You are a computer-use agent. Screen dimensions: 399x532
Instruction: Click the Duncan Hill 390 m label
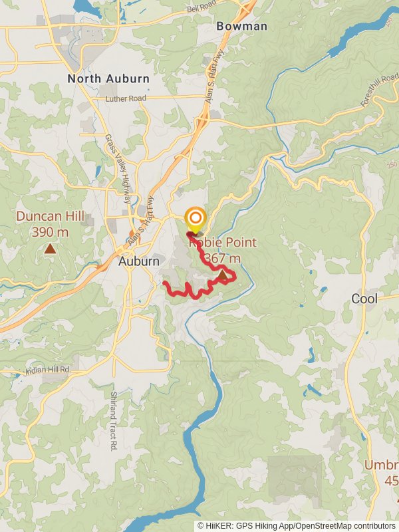pos(51,224)
